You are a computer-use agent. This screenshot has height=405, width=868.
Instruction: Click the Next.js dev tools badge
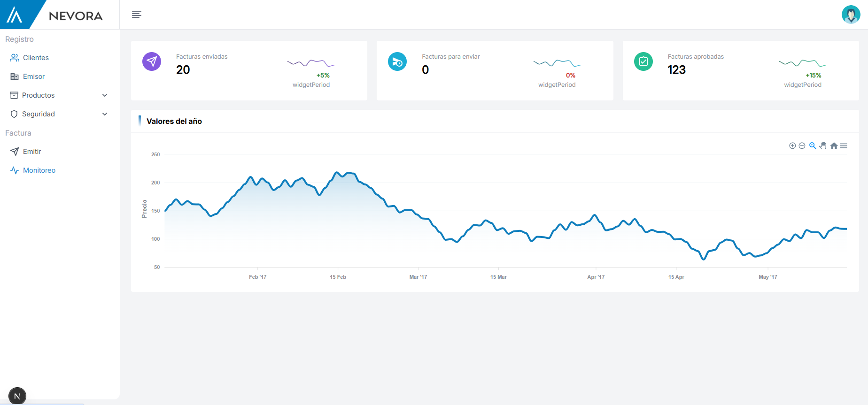point(17,396)
